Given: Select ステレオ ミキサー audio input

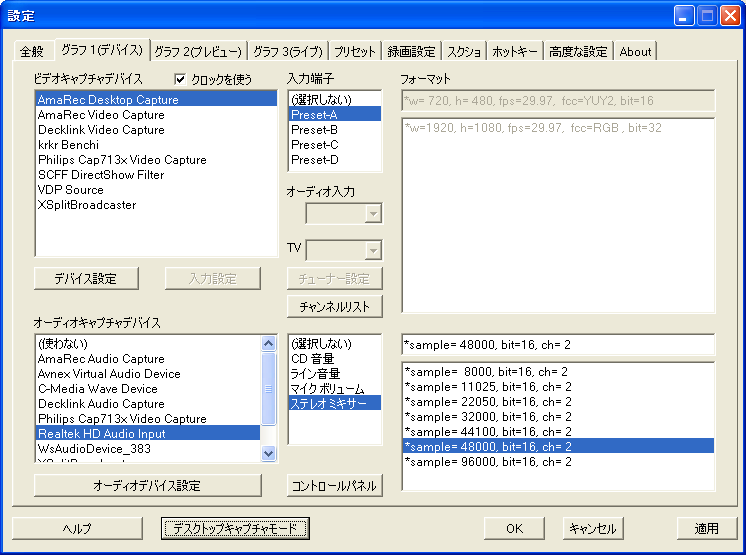Looking at the screenshot, I should pos(335,403).
